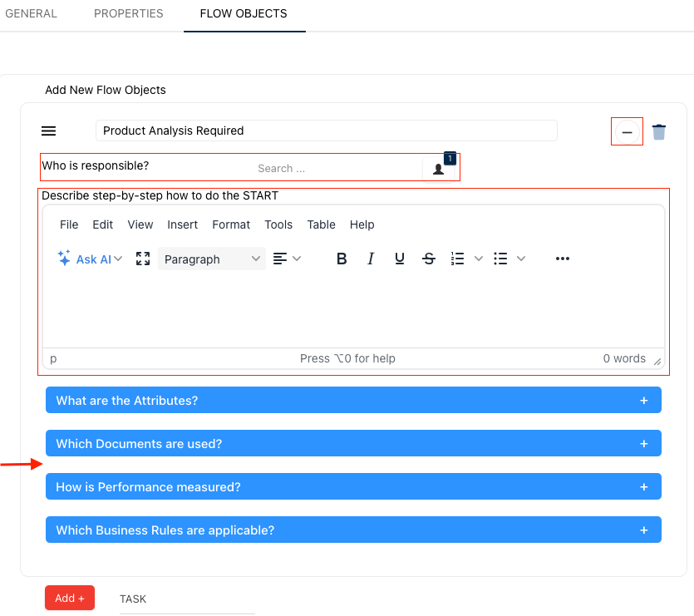The image size is (694, 616).
Task: Grab the editor resize handle
Action: tap(657, 362)
